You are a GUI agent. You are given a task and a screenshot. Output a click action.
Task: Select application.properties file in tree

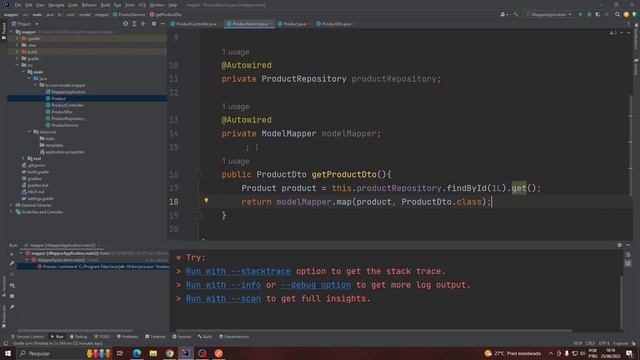click(64, 152)
